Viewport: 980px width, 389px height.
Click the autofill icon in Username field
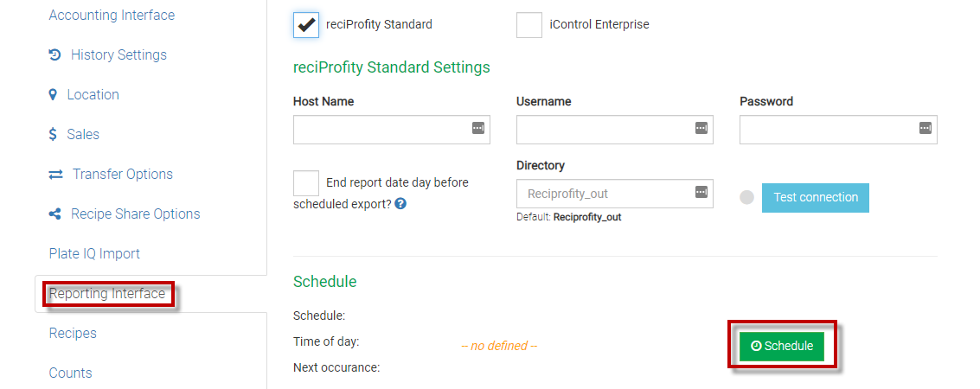tap(701, 128)
